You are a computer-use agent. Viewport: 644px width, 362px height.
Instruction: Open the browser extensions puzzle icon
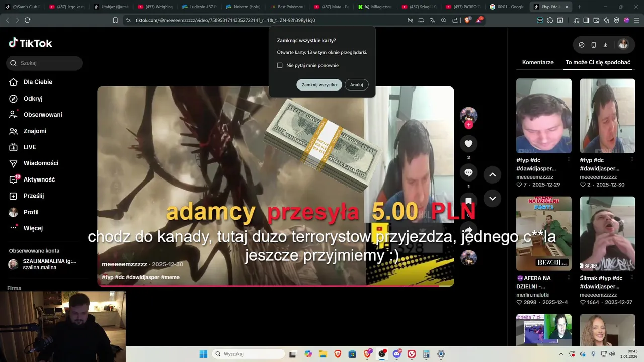coord(550,20)
